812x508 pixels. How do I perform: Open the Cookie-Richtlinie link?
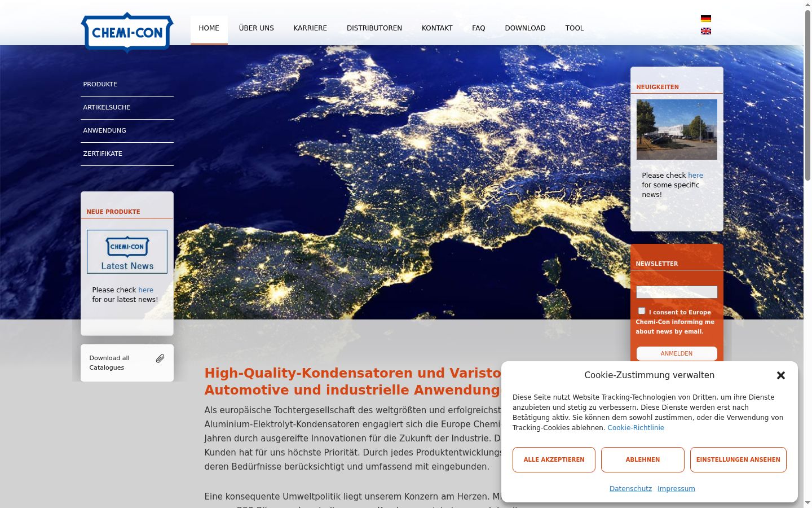click(x=636, y=428)
